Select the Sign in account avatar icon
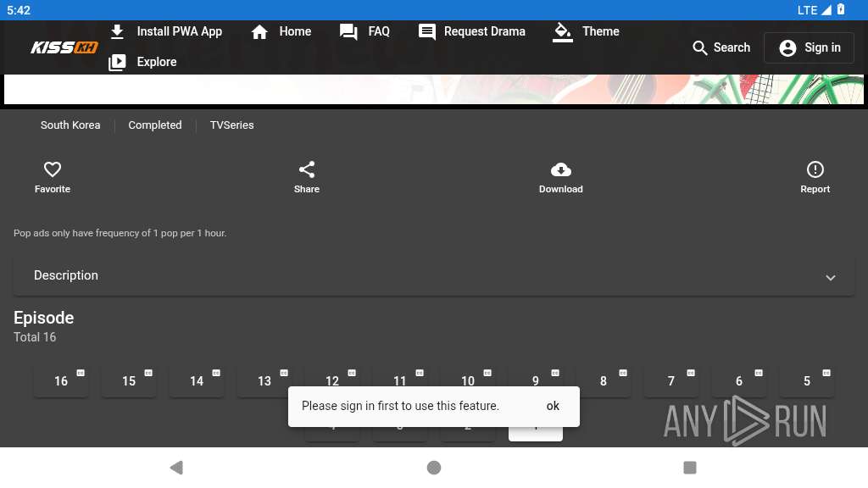The width and height of the screenshot is (868, 488). point(787,48)
